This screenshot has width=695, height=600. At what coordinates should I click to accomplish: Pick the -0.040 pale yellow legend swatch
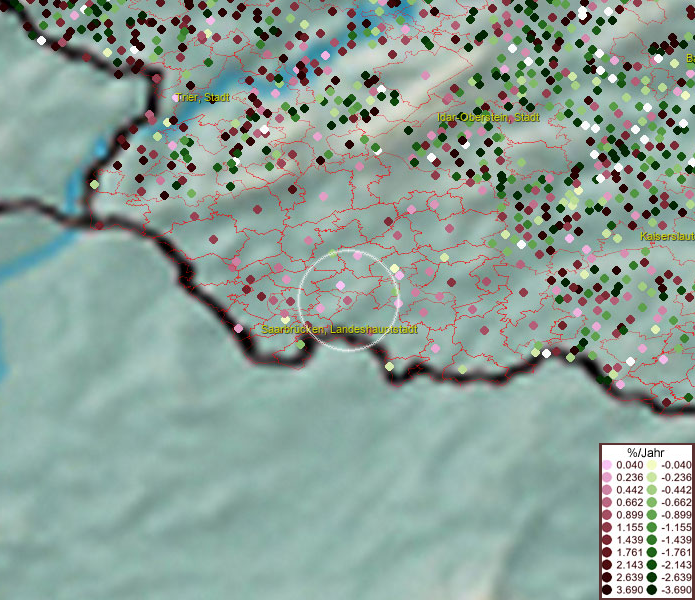pyautogui.click(x=651, y=465)
